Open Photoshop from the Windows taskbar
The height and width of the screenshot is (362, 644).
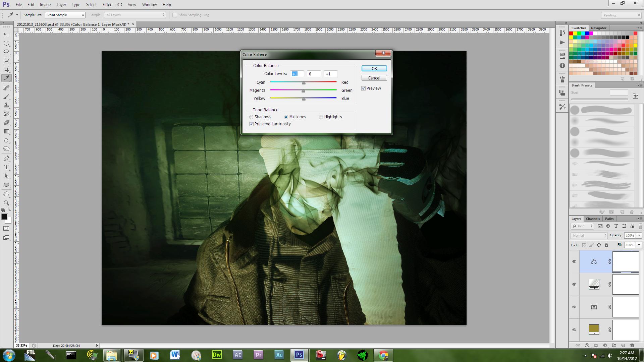[x=299, y=355]
